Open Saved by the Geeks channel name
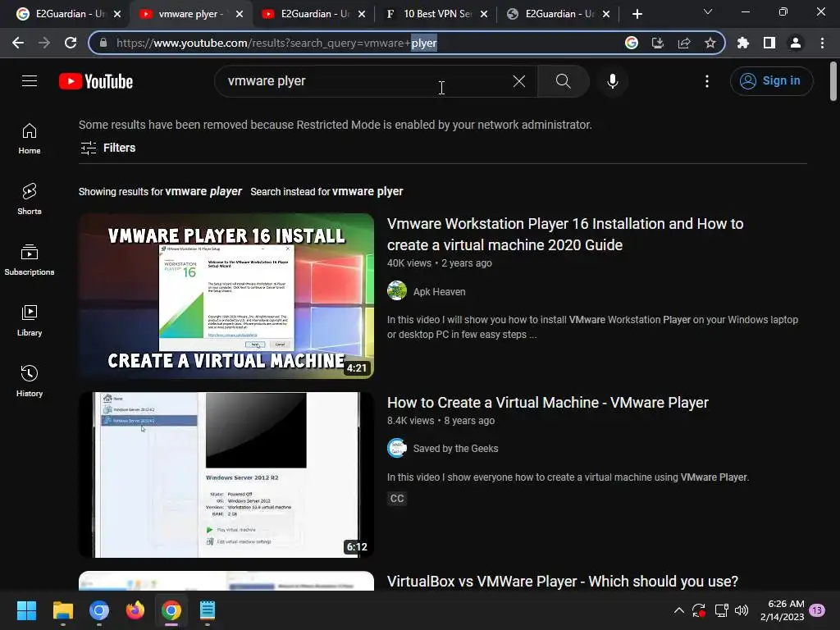The image size is (840, 630). (455, 449)
